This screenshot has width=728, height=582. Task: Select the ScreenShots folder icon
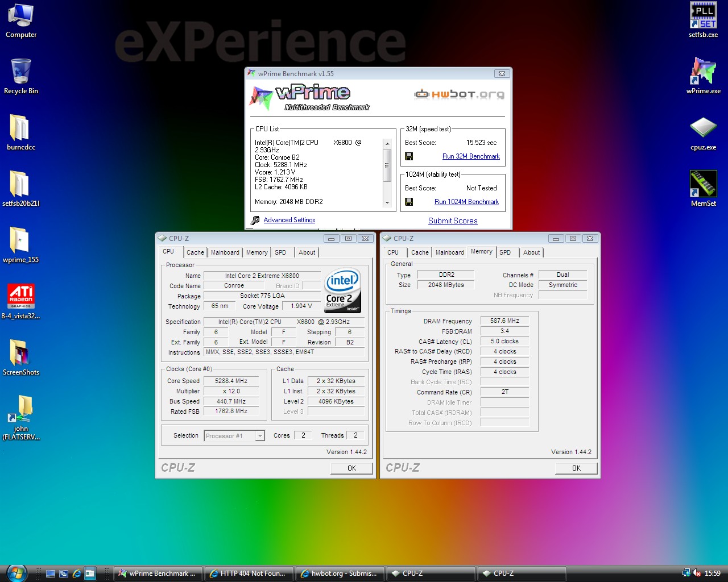coord(21,357)
